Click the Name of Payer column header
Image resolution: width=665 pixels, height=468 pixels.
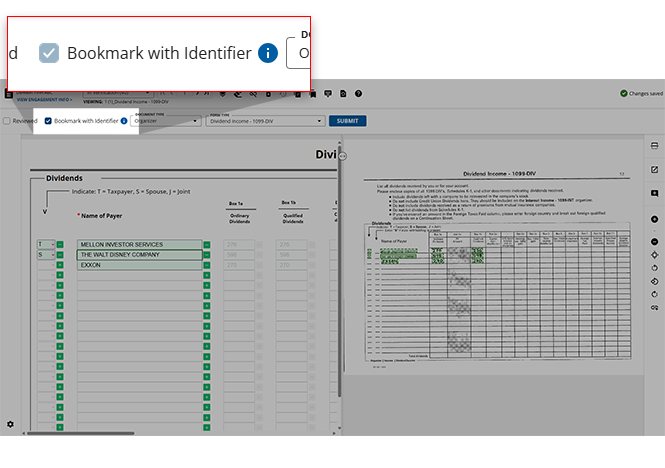click(x=101, y=216)
